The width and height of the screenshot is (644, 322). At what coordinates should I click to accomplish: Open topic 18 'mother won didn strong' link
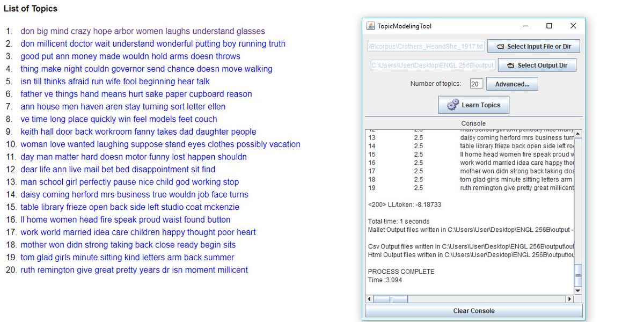click(x=128, y=245)
